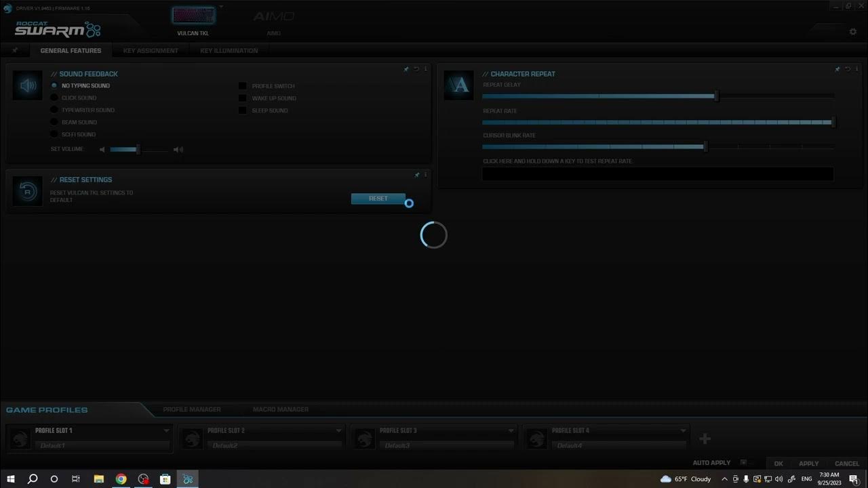Open Google Chrome from the taskbar
Viewport: 868px width, 488px height.
(121, 479)
